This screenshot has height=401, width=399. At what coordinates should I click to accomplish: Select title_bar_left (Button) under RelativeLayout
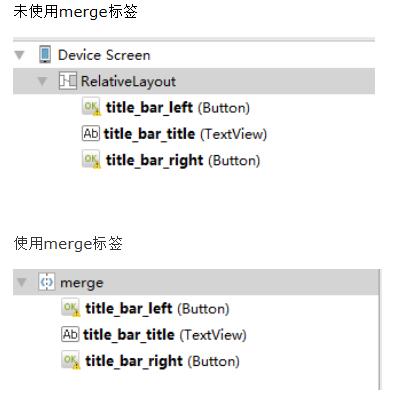pyautogui.click(x=178, y=108)
